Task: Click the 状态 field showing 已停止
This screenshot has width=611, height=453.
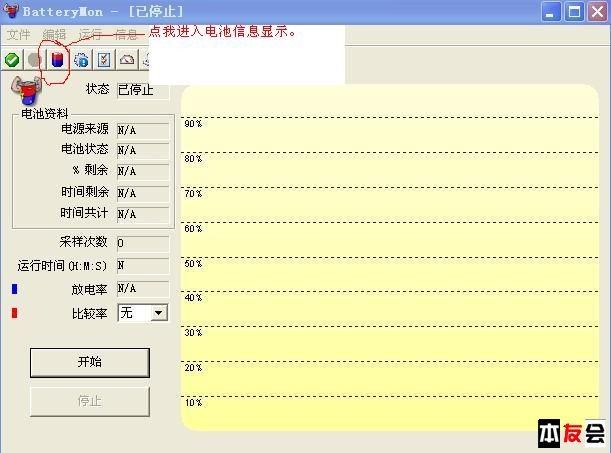Action: (142, 90)
